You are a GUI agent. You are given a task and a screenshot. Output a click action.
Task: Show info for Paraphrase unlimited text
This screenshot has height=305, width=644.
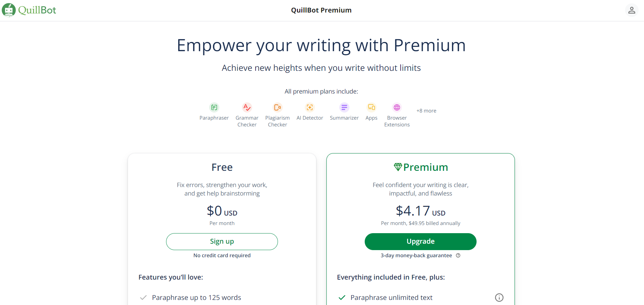coord(499,298)
